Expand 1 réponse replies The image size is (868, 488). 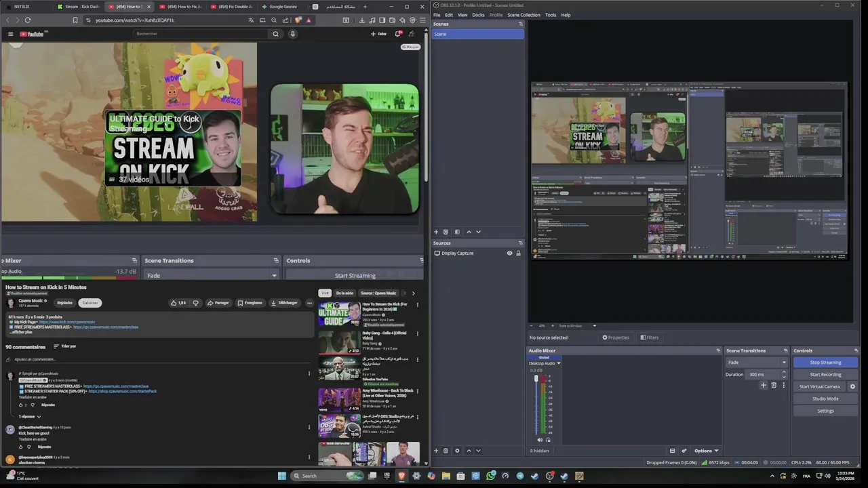pyautogui.click(x=30, y=416)
